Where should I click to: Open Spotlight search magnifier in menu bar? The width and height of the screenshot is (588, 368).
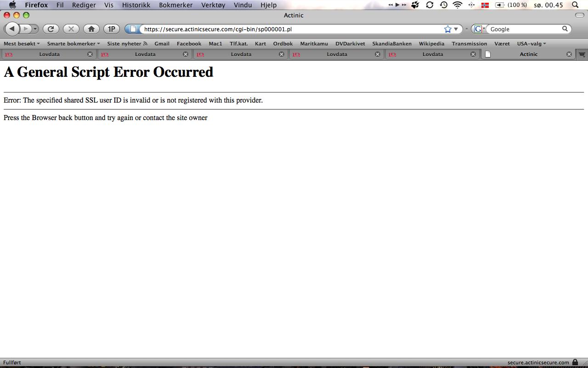click(575, 5)
